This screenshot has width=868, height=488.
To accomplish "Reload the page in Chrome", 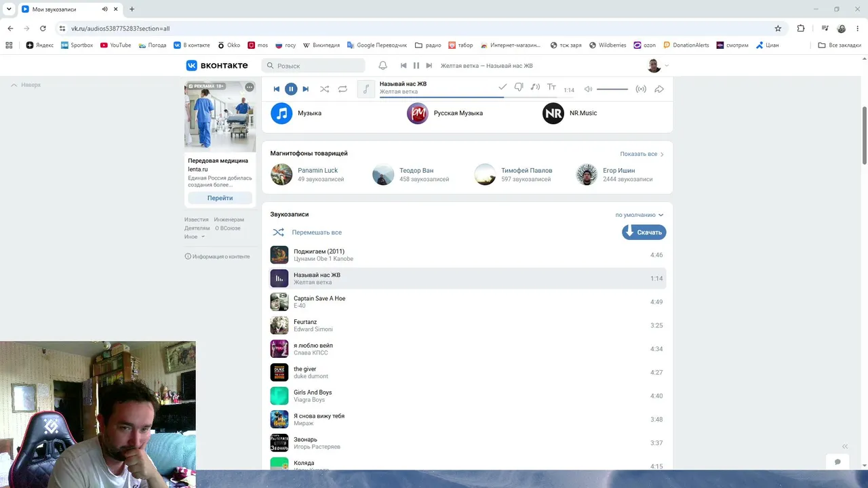I will 43,28.
